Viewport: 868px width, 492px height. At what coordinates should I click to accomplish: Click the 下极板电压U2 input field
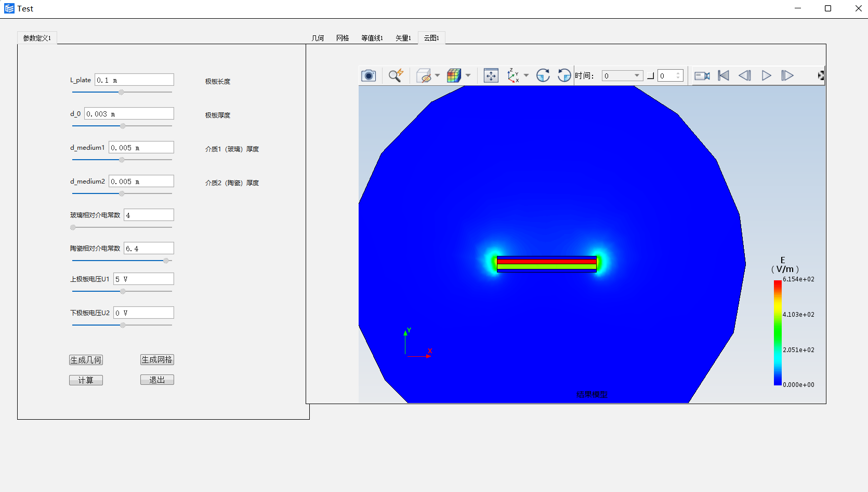point(143,313)
